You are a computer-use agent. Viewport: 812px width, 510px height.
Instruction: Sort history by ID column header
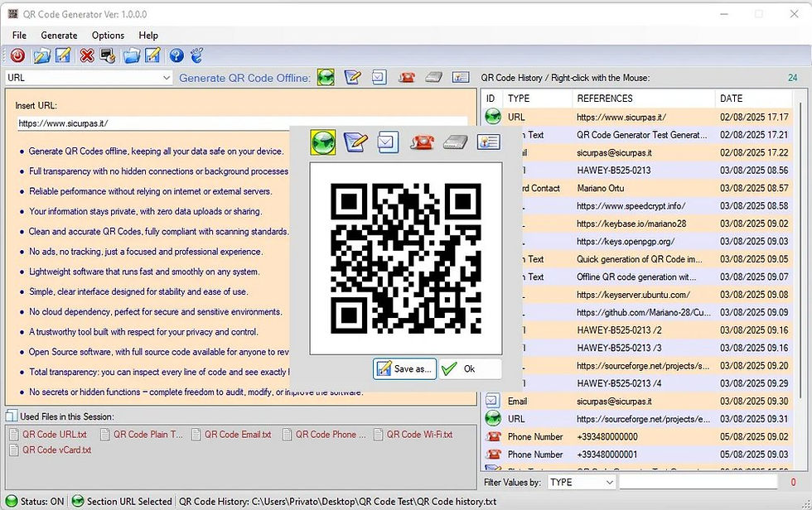(x=491, y=99)
